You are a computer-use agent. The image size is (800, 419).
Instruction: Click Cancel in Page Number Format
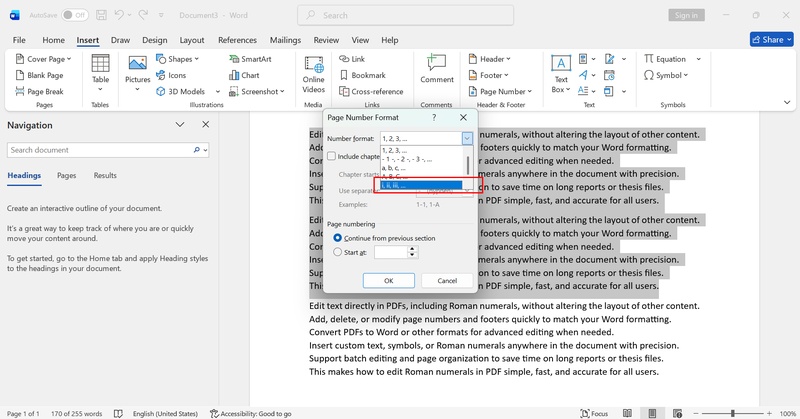tap(447, 280)
